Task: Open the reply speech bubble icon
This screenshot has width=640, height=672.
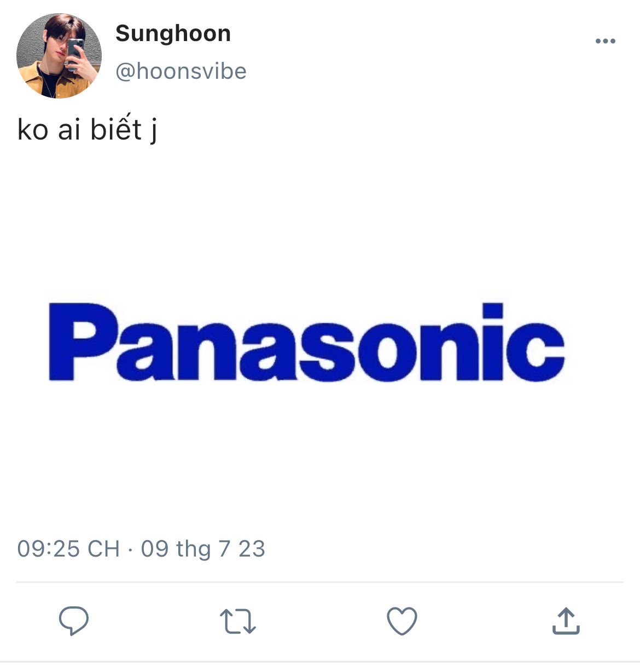Action: pos(74,621)
